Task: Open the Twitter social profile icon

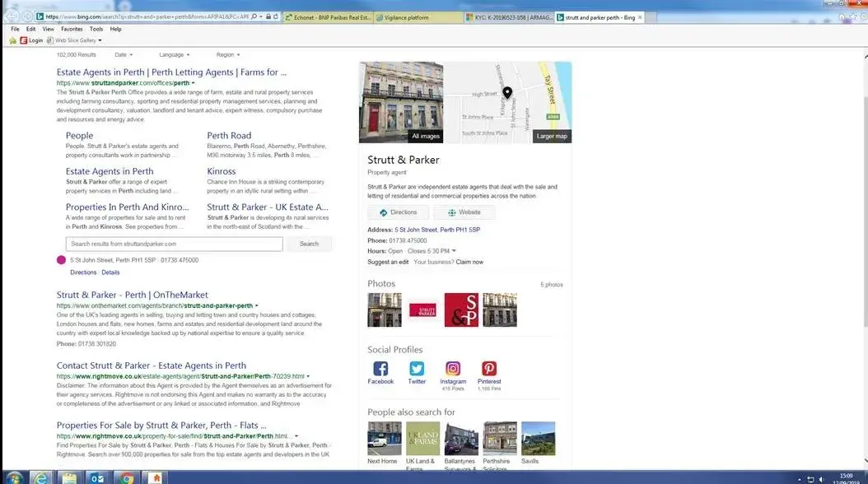Action: click(x=417, y=369)
